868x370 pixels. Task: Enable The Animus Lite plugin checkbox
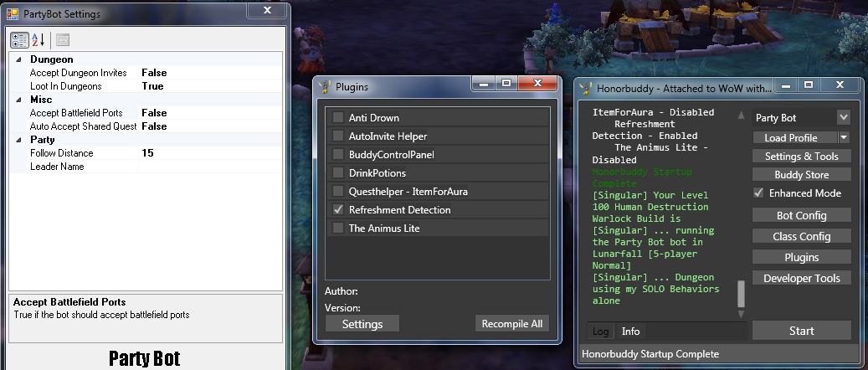pyautogui.click(x=337, y=228)
